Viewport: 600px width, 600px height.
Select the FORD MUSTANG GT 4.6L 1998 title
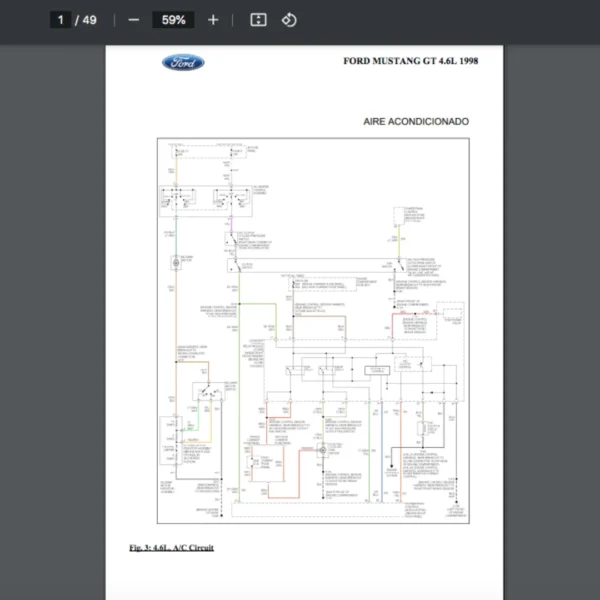[x=410, y=61]
